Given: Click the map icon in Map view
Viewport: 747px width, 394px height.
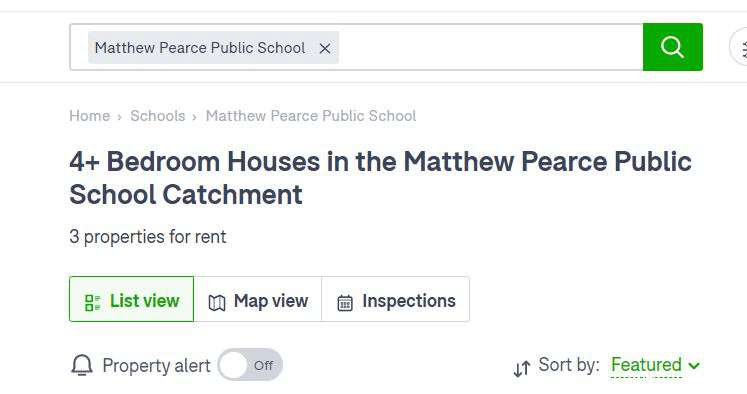Looking at the screenshot, I should 217,303.
